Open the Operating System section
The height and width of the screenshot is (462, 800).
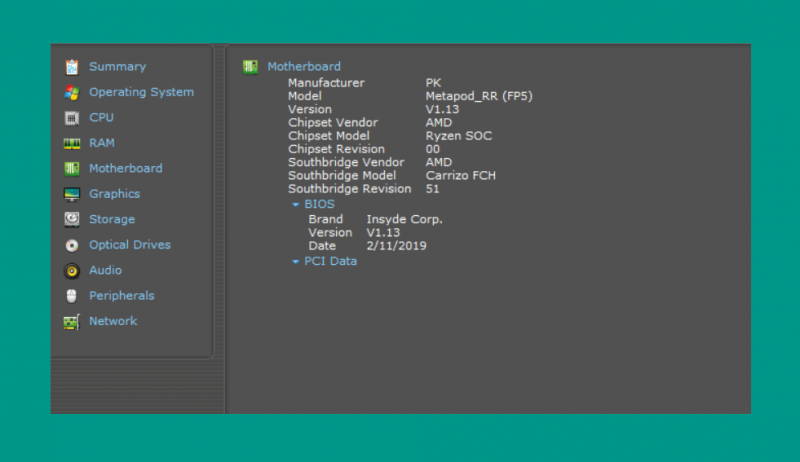pos(141,92)
